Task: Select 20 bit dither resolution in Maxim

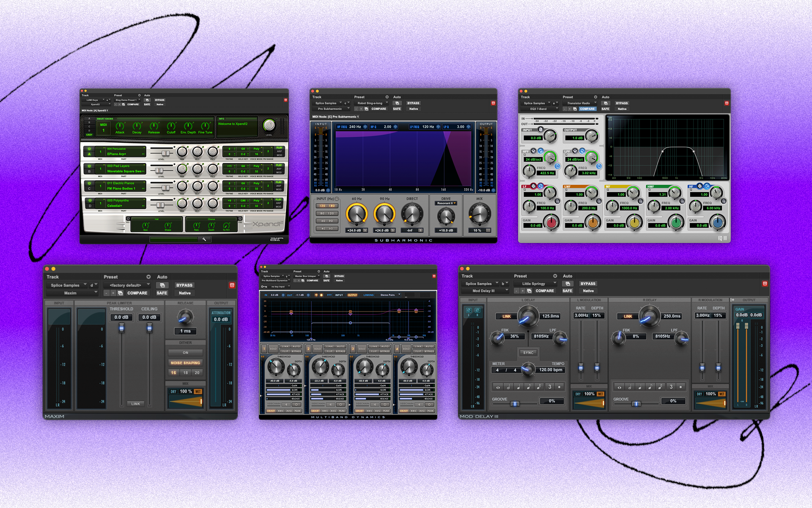Action: pyautogui.click(x=197, y=373)
